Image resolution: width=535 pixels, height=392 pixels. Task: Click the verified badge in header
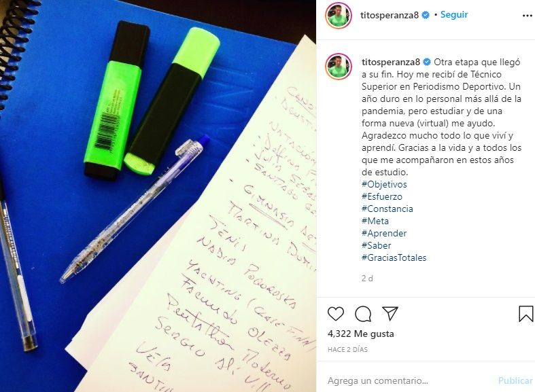point(426,15)
